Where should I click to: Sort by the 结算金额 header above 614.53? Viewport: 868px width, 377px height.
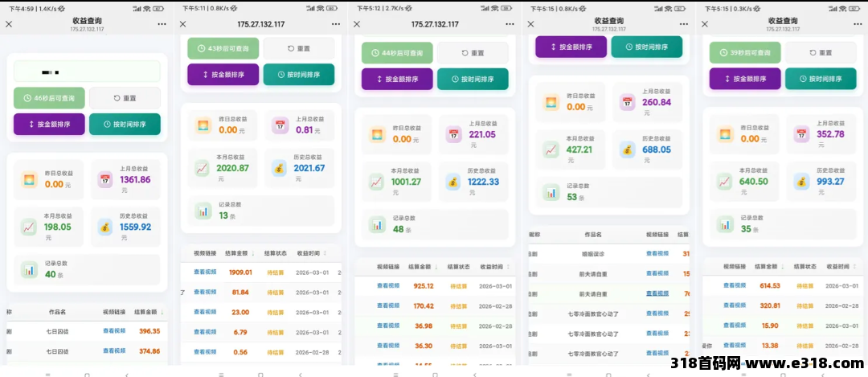click(762, 266)
